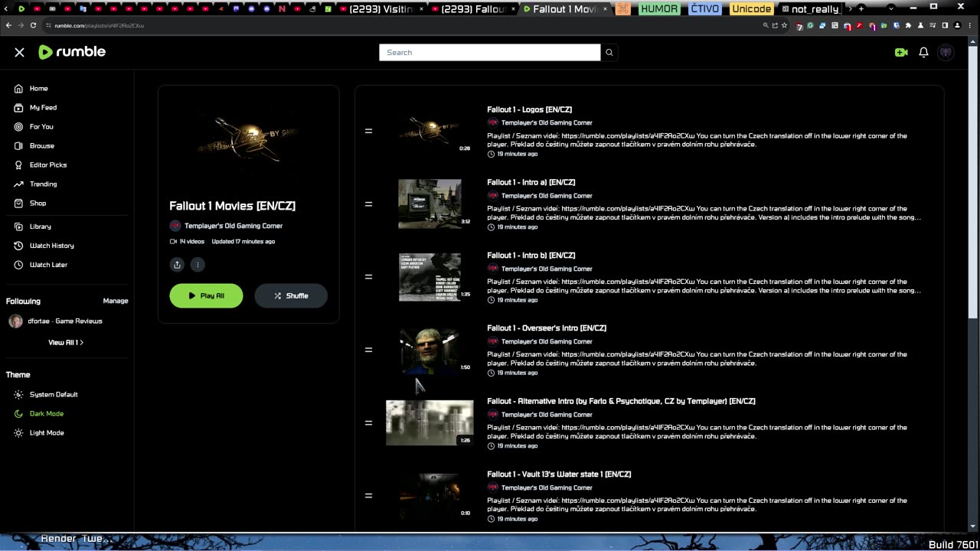Viewport: 980px width, 551px height.
Task: Open the user profile avatar menu
Action: (x=946, y=52)
